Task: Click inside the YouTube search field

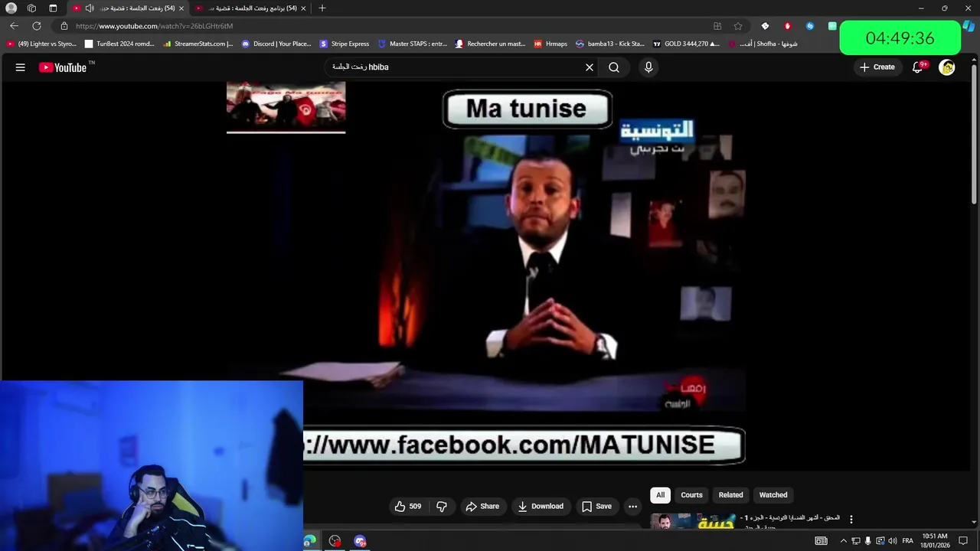Action: [x=456, y=67]
